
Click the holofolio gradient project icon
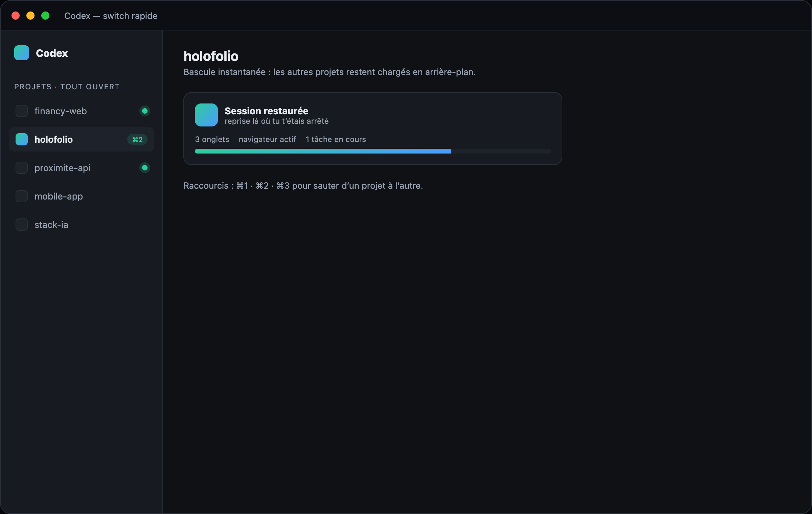tap(22, 139)
